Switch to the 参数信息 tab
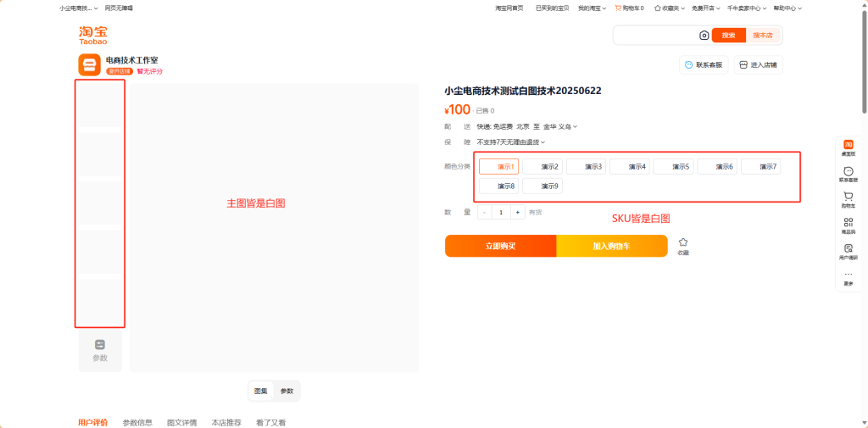This screenshot has width=868, height=428. [137, 422]
